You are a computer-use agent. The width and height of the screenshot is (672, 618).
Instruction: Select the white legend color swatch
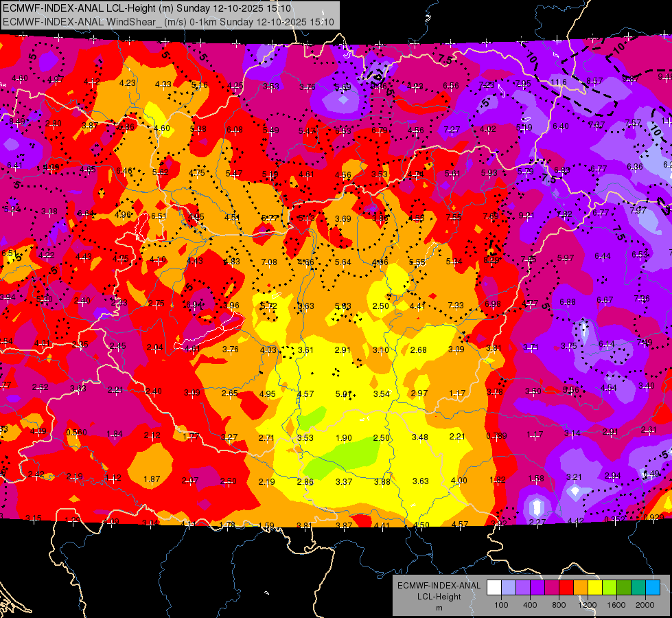[x=494, y=588]
